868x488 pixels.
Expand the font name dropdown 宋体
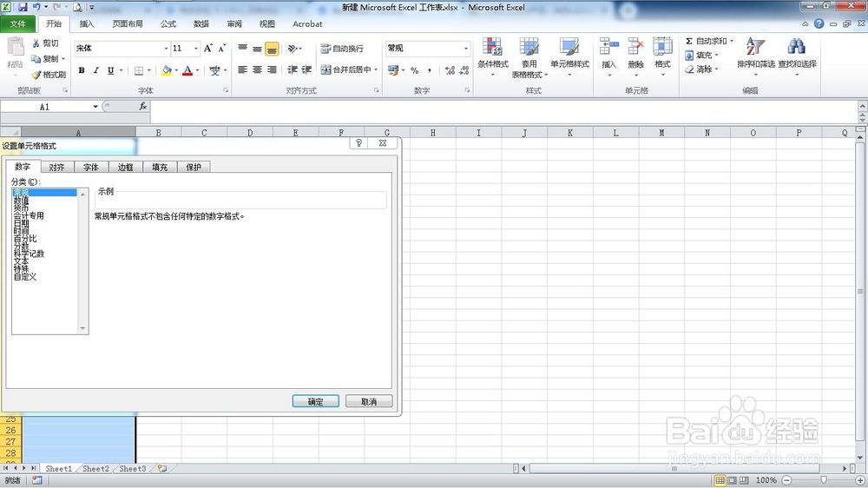(x=166, y=49)
